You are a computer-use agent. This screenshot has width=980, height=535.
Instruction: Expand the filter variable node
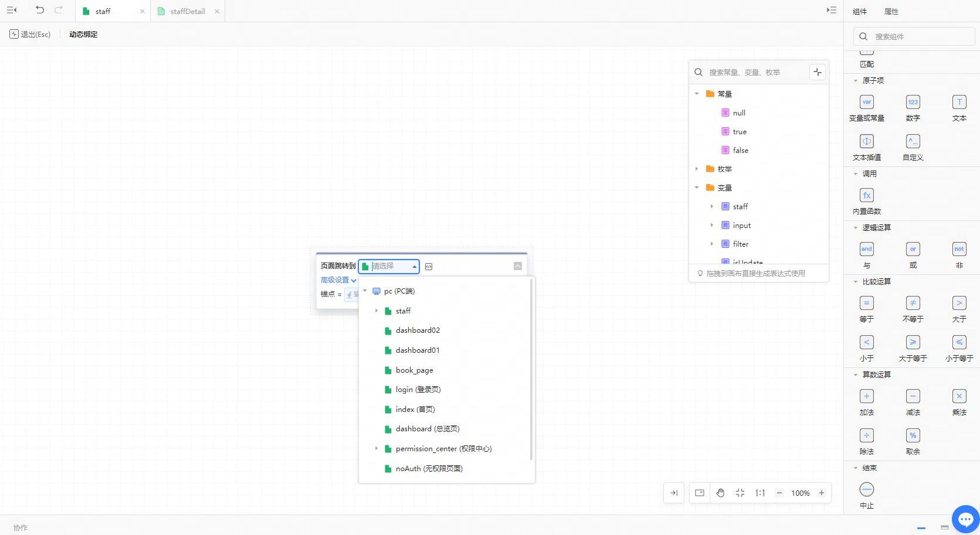pyautogui.click(x=712, y=244)
